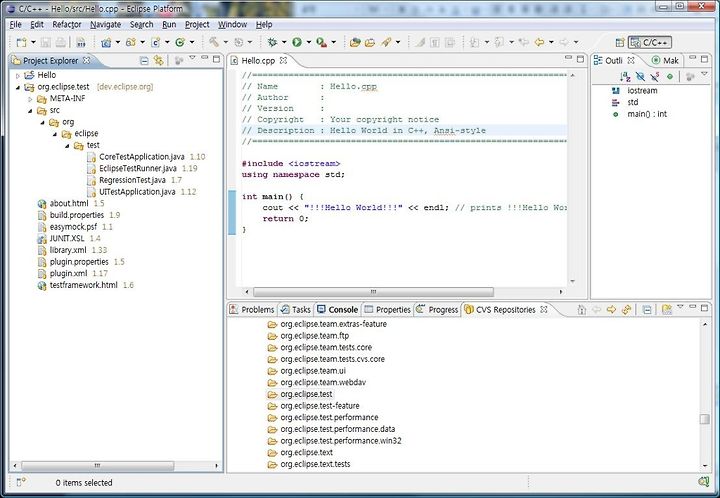Open the Refactor menu
The width and height of the screenshot is (720, 498).
(67, 24)
